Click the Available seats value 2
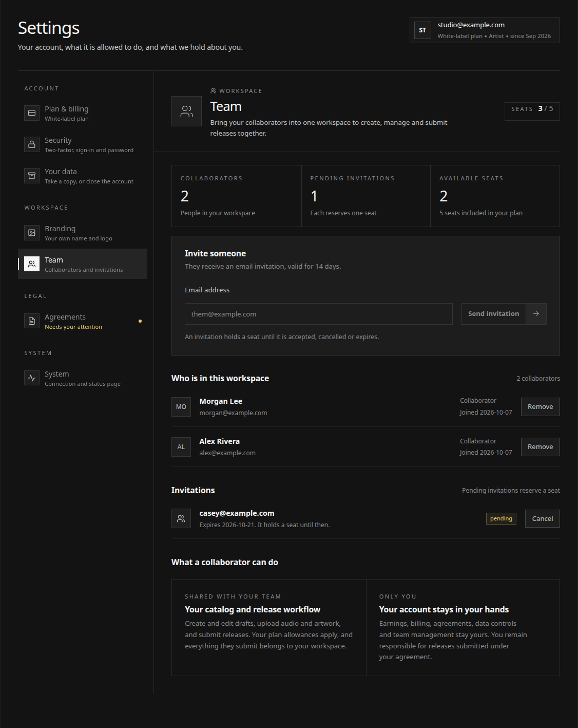This screenshot has height=728, width=578. [444, 196]
